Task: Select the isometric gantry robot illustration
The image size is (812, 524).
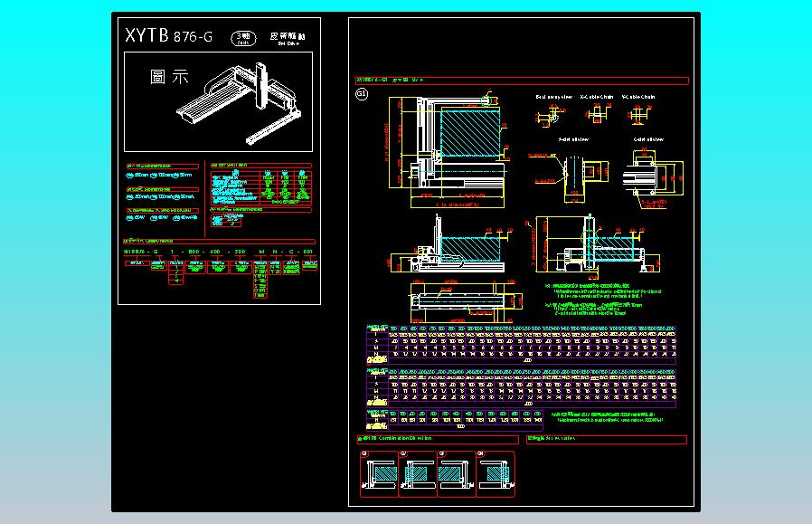Action: tap(238, 102)
